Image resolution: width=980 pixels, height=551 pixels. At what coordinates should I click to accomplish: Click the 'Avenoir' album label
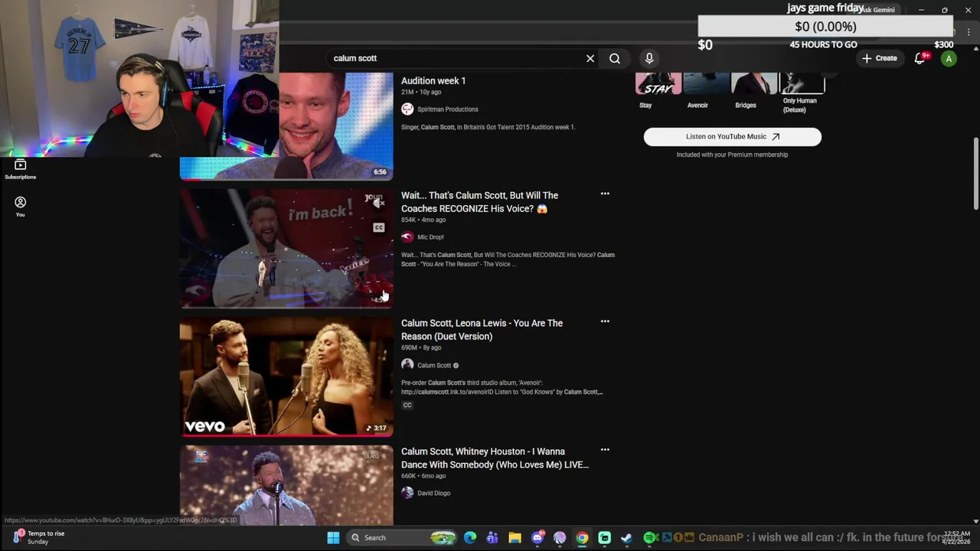697,106
